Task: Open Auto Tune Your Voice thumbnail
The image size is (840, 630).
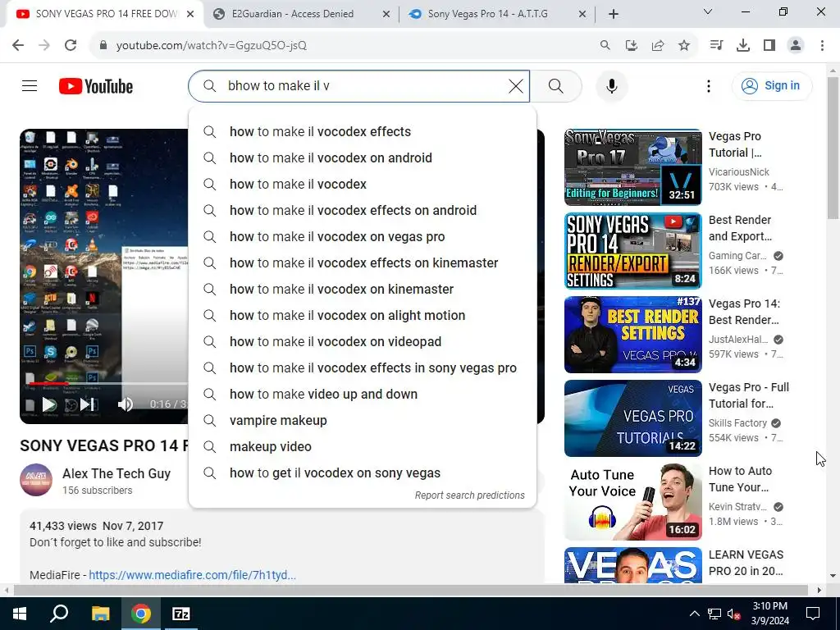Action: point(632,502)
